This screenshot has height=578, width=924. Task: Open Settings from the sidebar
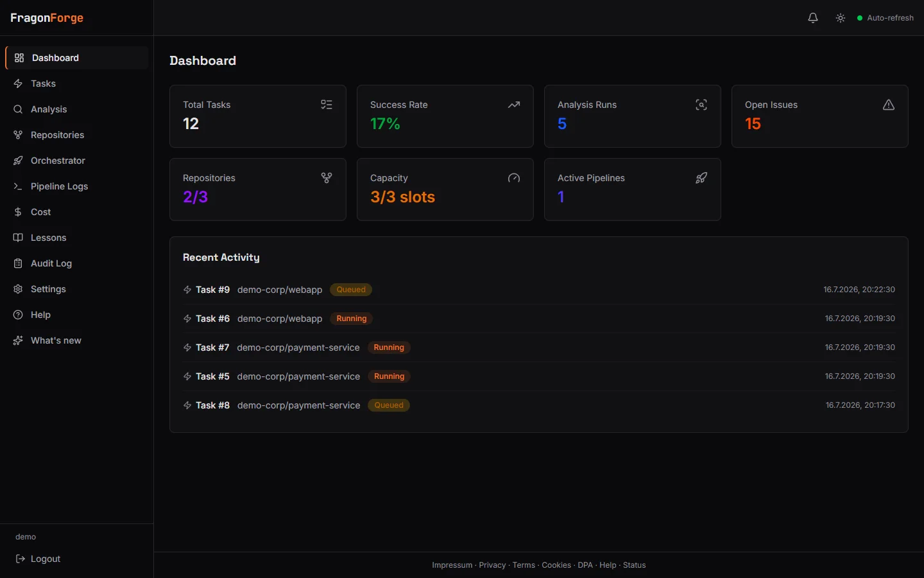[x=77, y=289]
